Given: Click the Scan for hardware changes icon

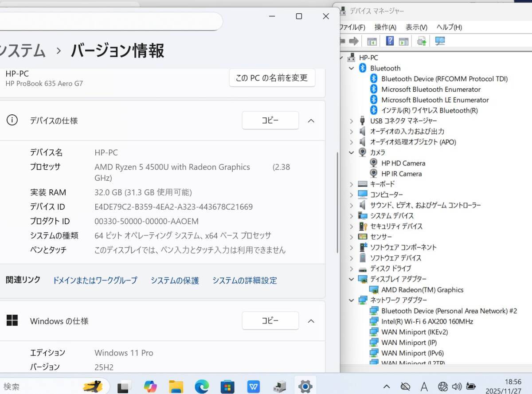Looking at the screenshot, I should [439, 41].
